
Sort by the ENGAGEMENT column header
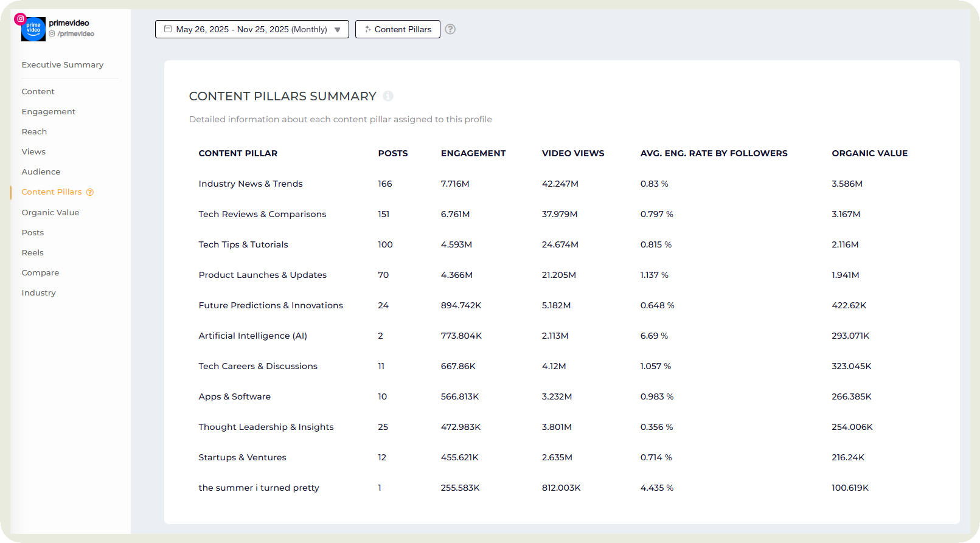pos(473,153)
